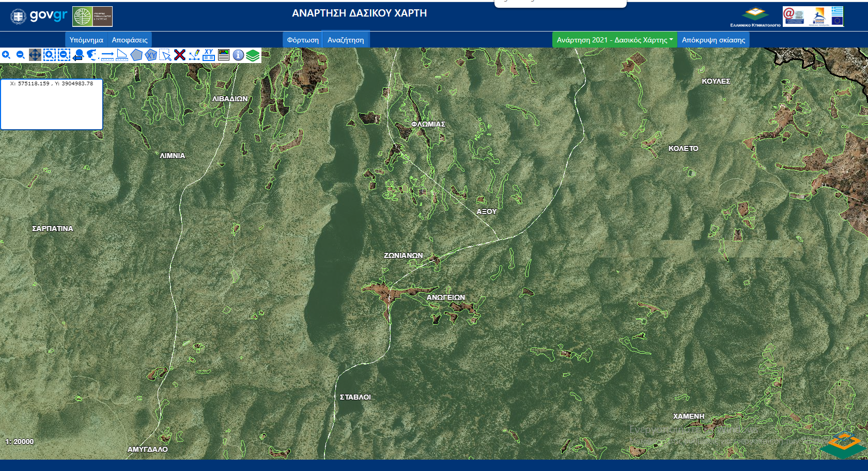Click the Φόρτωση button
The image size is (868, 471).
pos(303,40)
